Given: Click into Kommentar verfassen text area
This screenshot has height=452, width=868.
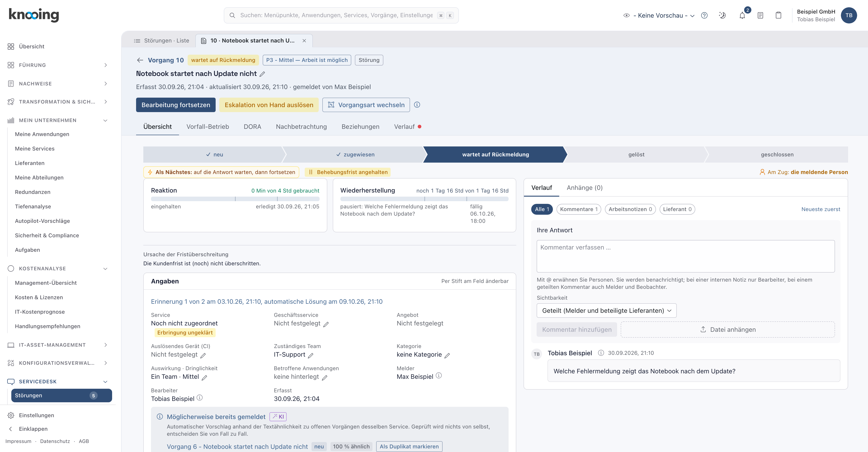Looking at the screenshot, I should coord(685,256).
